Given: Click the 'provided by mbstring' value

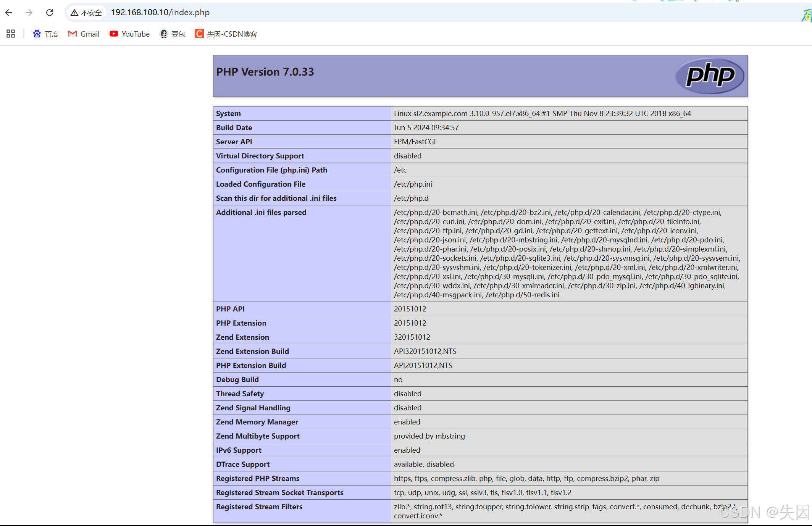Looking at the screenshot, I should click(x=429, y=436).
